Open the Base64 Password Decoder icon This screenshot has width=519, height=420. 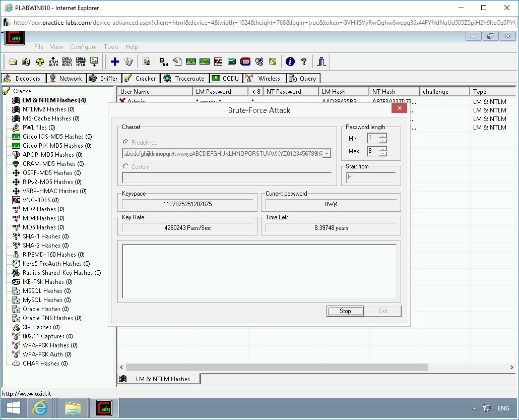pos(163,61)
